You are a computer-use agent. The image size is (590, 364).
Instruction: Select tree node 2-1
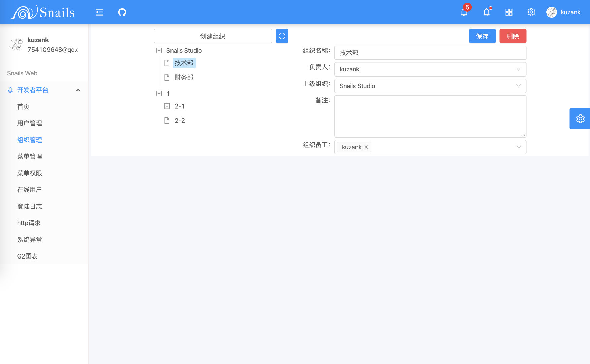pos(180,106)
